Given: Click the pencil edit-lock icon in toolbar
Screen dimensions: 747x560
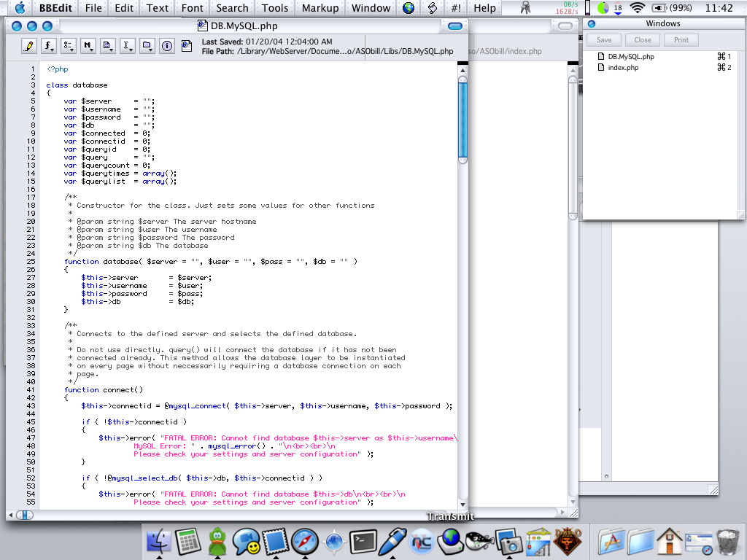Looking at the screenshot, I should coord(28,46).
